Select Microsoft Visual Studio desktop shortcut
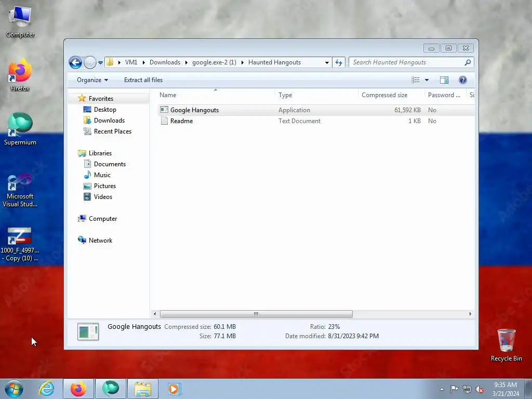Screen dimensions: 532x399 click(20, 190)
